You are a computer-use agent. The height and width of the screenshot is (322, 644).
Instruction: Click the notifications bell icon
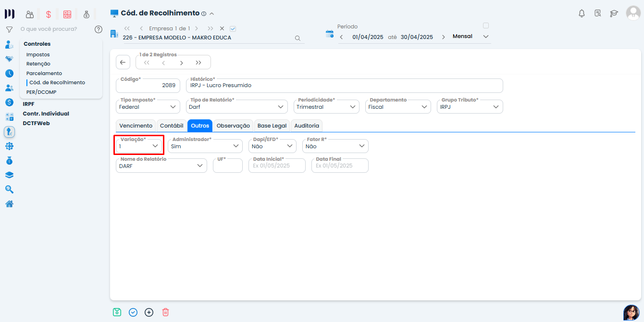(582, 13)
